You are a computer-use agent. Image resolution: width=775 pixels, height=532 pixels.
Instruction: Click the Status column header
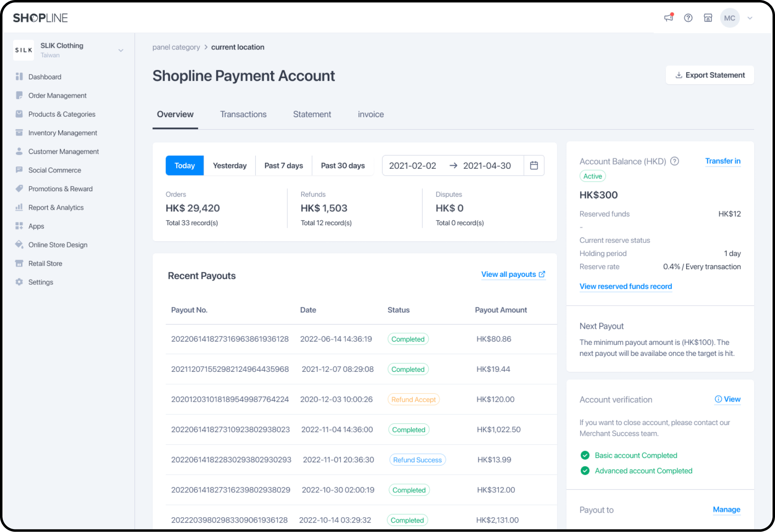coord(399,310)
